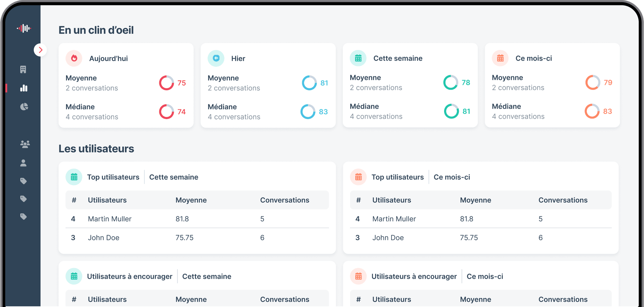Click the calendar icon on the Cette semaine card
Viewport: 644px width, 307px height.
coord(358,58)
